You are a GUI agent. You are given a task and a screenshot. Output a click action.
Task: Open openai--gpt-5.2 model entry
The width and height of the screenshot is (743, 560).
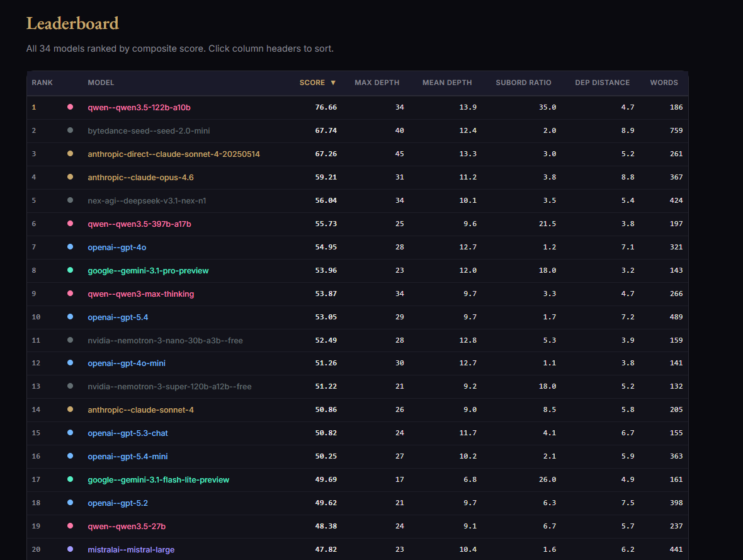coord(118,503)
